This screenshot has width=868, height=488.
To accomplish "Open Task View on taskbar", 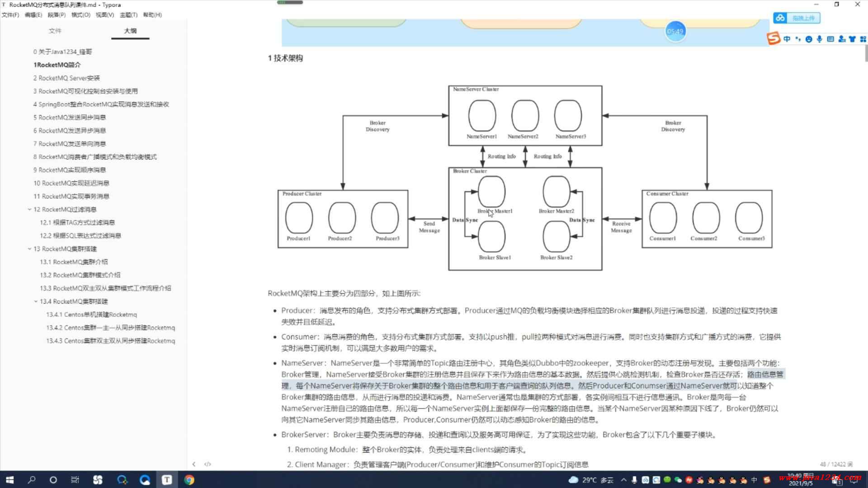I will 75,480.
